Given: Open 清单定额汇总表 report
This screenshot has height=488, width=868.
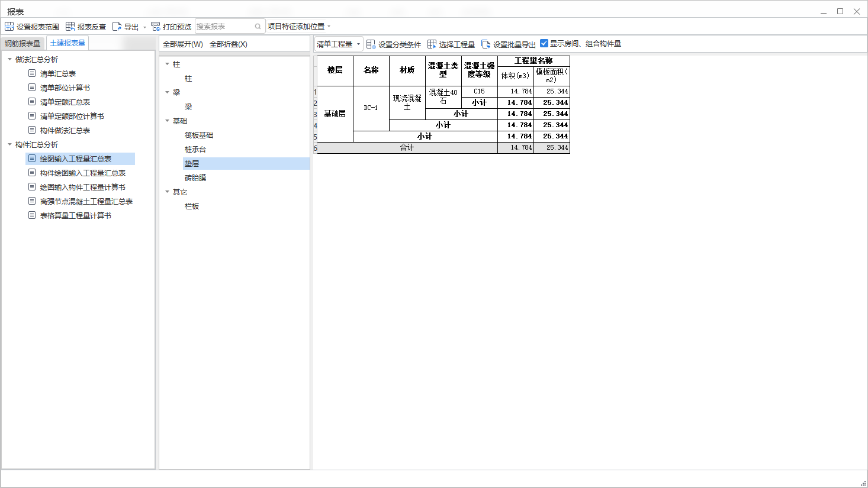Looking at the screenshot, I should pyautogui.click(x=65, y=102).
